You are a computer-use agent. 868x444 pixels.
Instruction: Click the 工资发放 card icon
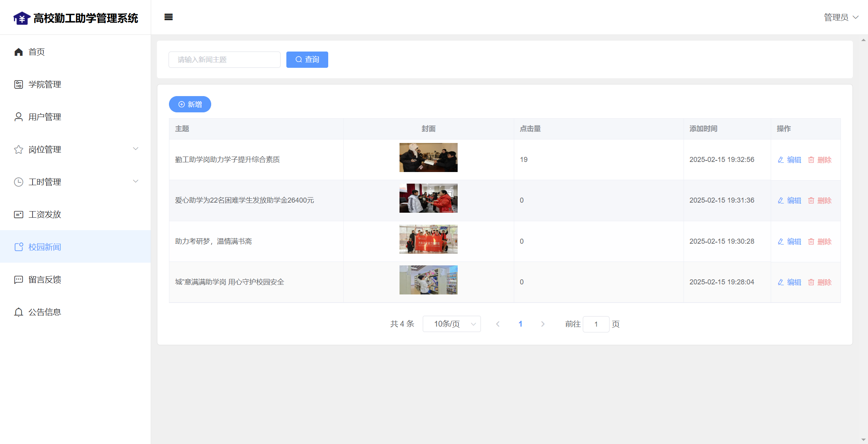pos(19,215)
